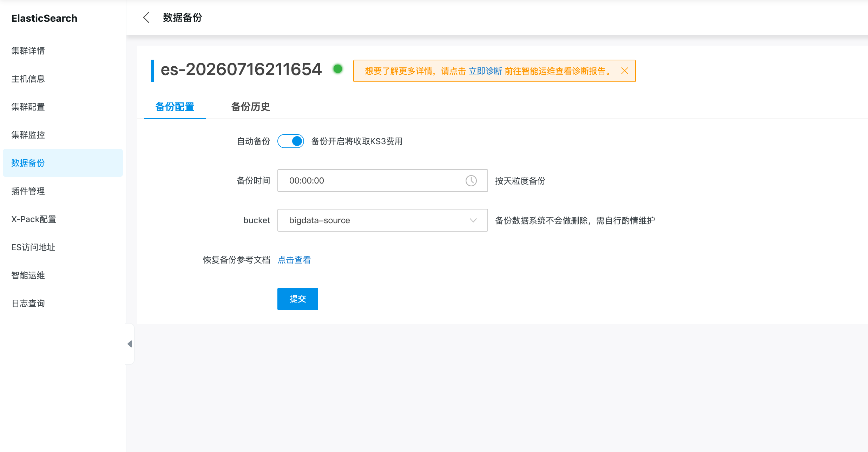This screenshot has height=452, width=868.
Task: Go back using the left arrow icon
Action: point(146,18)
